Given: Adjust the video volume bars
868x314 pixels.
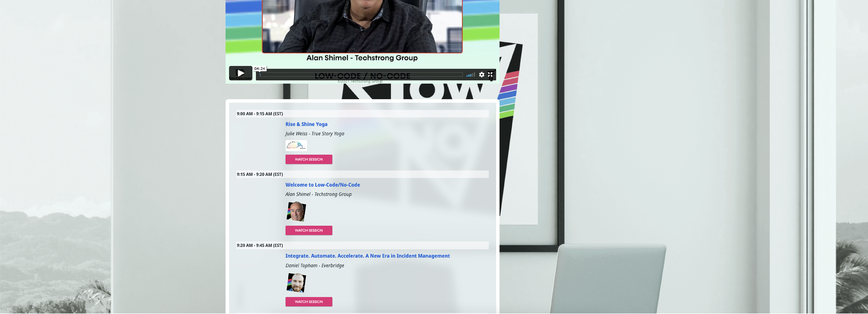Looking at the screenshot, I should (x=471, y=75).
